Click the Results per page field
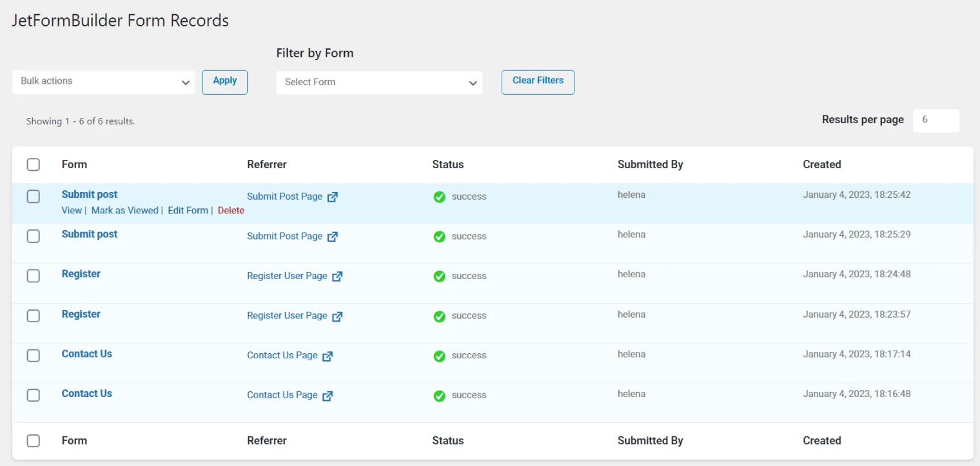 pos(936,121)
